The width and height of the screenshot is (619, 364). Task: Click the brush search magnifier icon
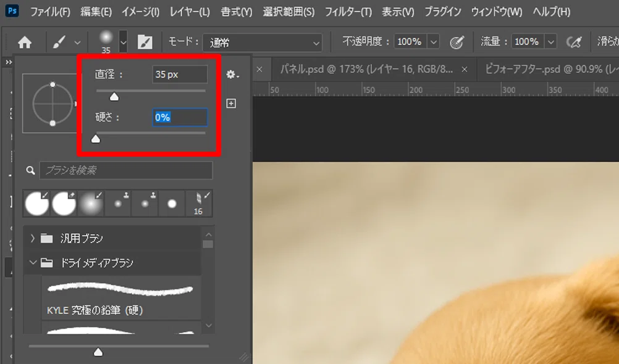(x=30, y=170)
